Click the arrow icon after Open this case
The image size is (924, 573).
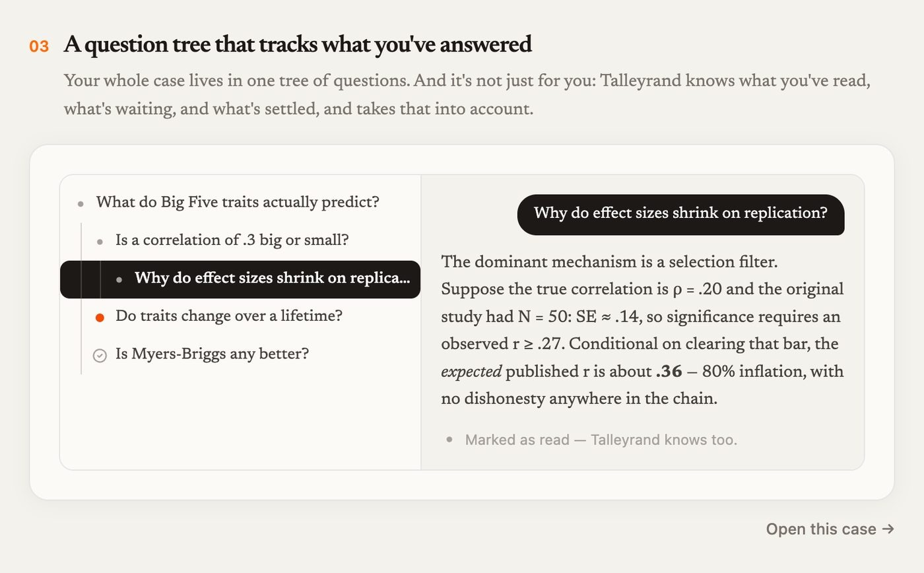(x=888, y=529)
